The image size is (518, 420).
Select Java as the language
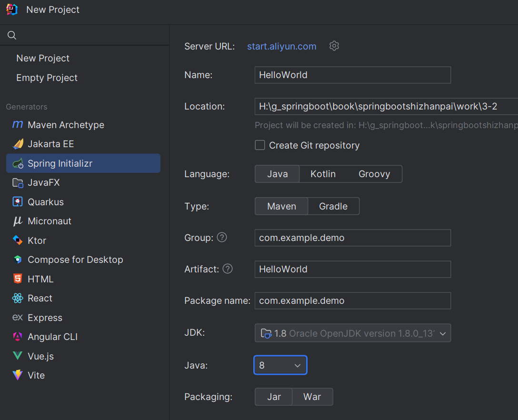[x=277, y=174]
